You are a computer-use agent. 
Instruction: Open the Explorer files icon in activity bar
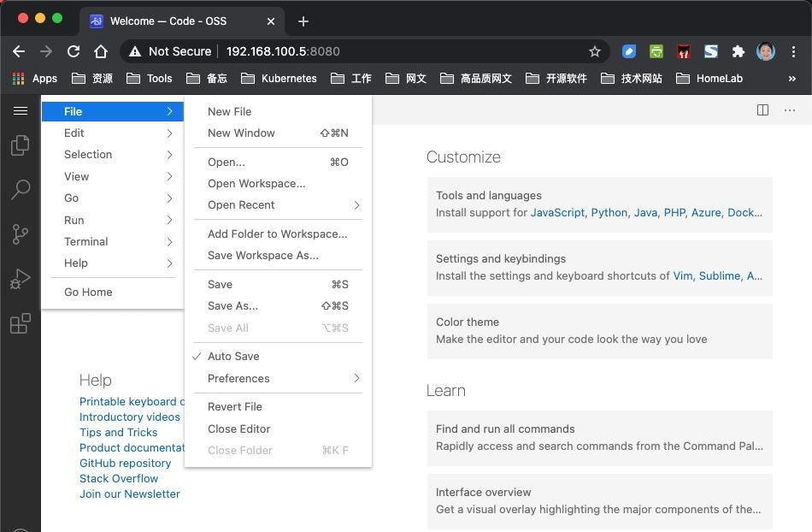(x=20, y=145)
